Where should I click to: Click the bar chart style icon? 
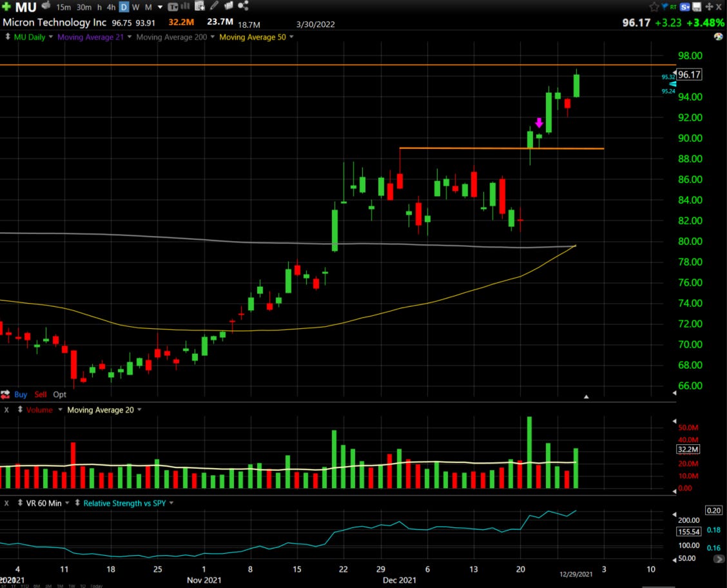(185, 6)
